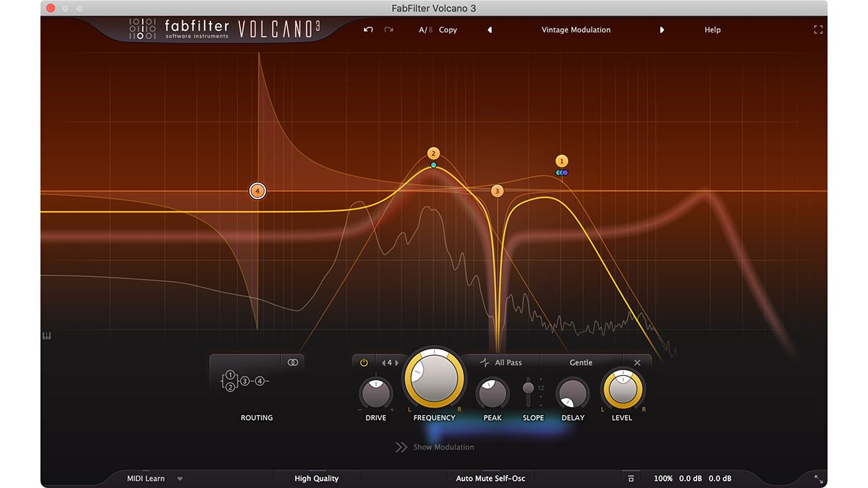Toggle A/B state comparison
Screen dimensions: 868x488
(x=425, y=30)
